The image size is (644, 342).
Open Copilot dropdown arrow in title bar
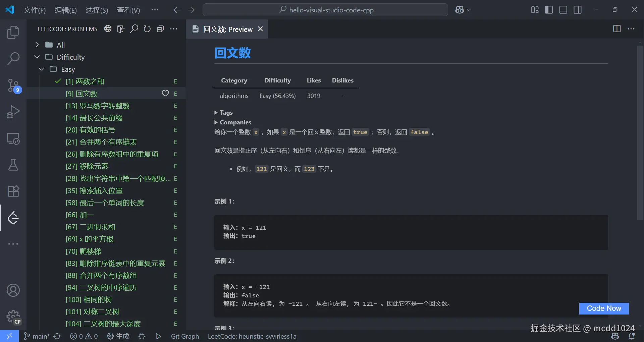point(469,10)
